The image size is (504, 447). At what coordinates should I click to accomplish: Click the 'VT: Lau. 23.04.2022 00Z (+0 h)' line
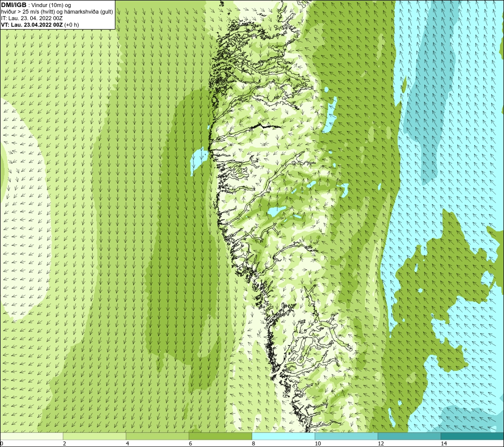pos(40,25)
